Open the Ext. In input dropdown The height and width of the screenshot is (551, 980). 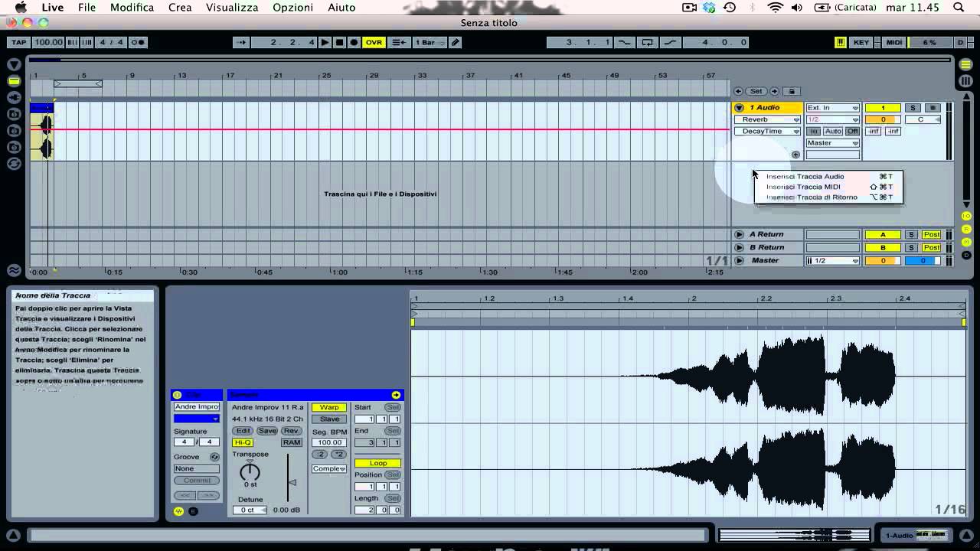tap(832, 108)
